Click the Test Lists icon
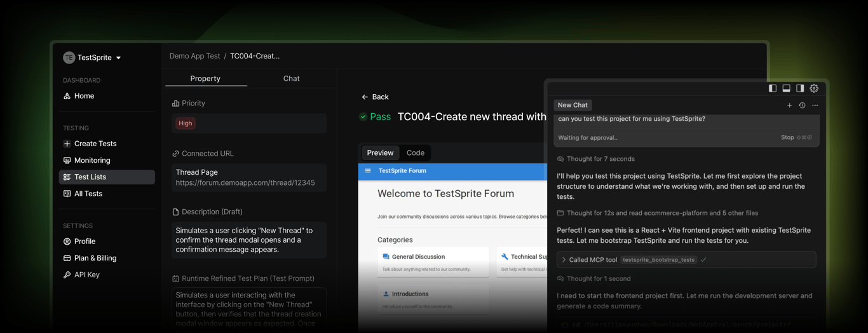 [67, 177]
